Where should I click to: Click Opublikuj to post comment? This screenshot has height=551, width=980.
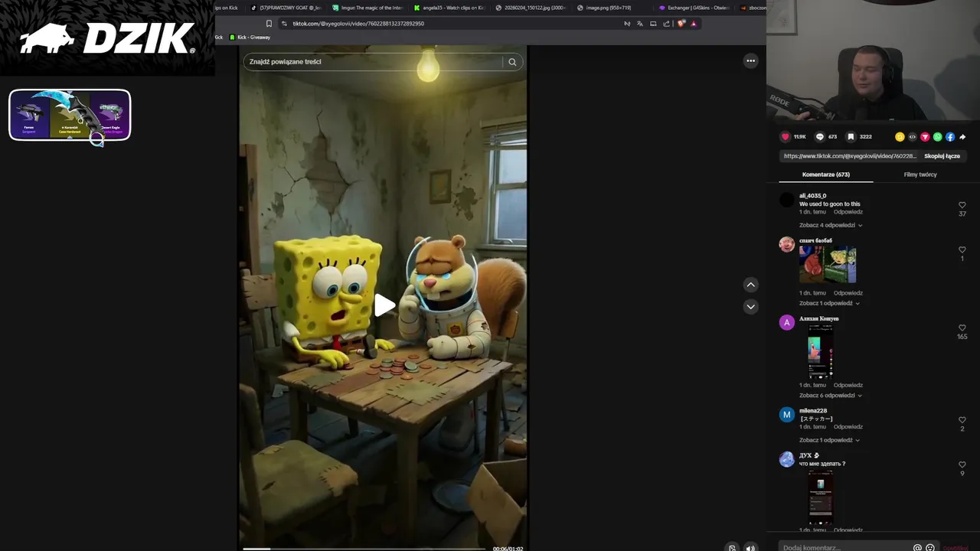[x=955, y=548]
